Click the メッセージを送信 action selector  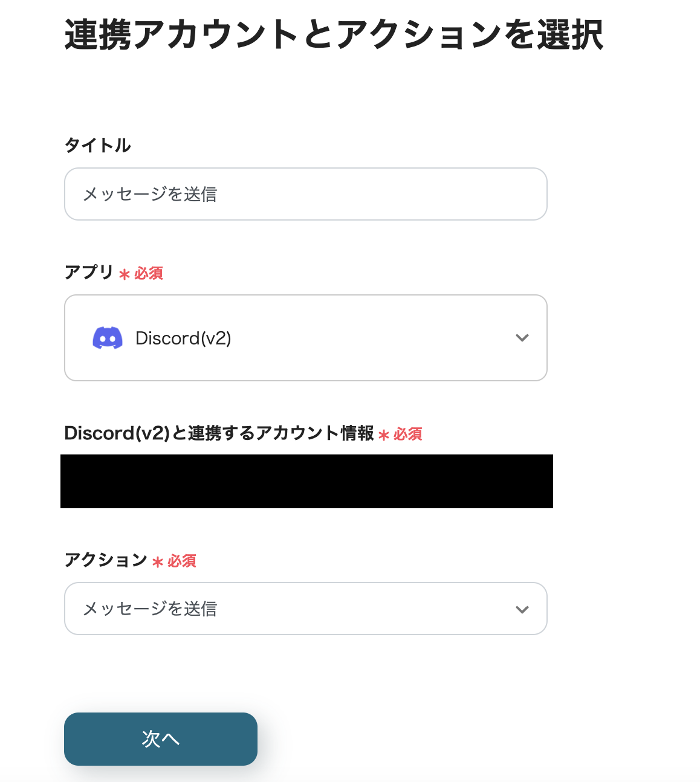tap(305, 609)
